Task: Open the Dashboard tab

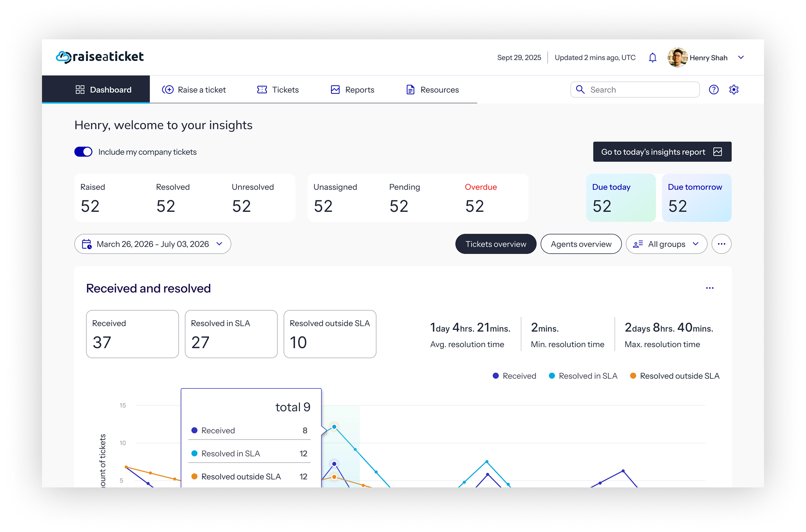Action: click(96, 90)
